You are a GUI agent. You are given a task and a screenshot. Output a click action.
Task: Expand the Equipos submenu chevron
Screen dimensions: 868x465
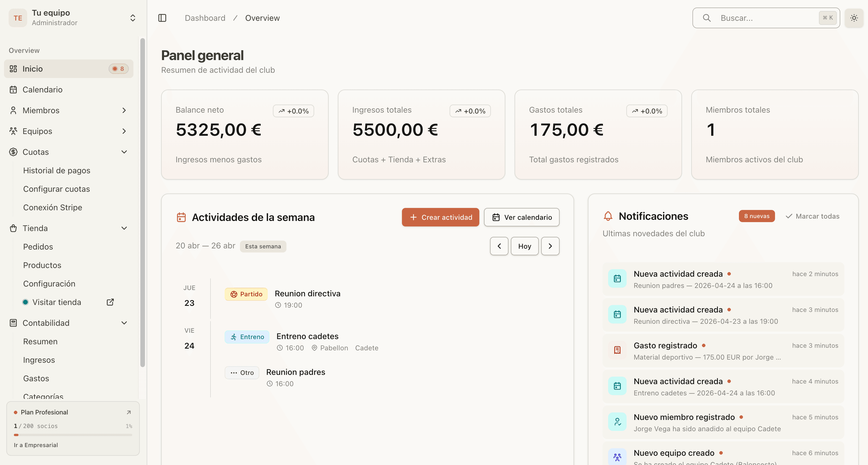click(124, 131)
